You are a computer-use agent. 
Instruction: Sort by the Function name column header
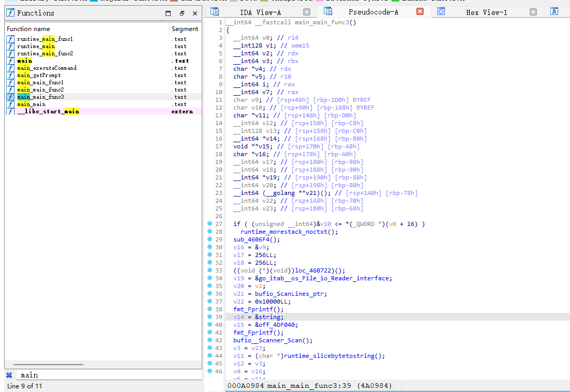click(28, 29)
